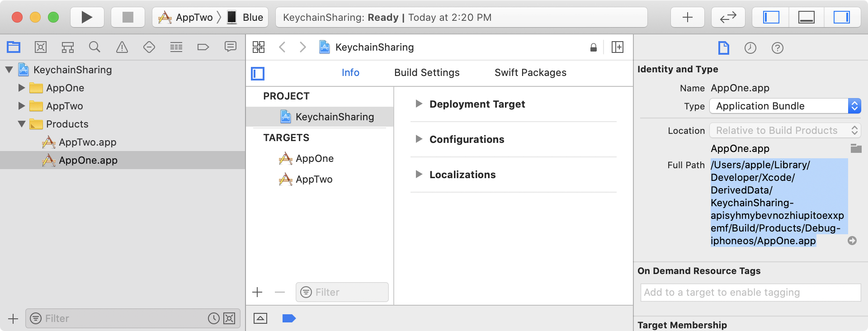Viewport: 868px width, 331px height.
Task: Open the Library with plus button
Action: tap(688, 17)
